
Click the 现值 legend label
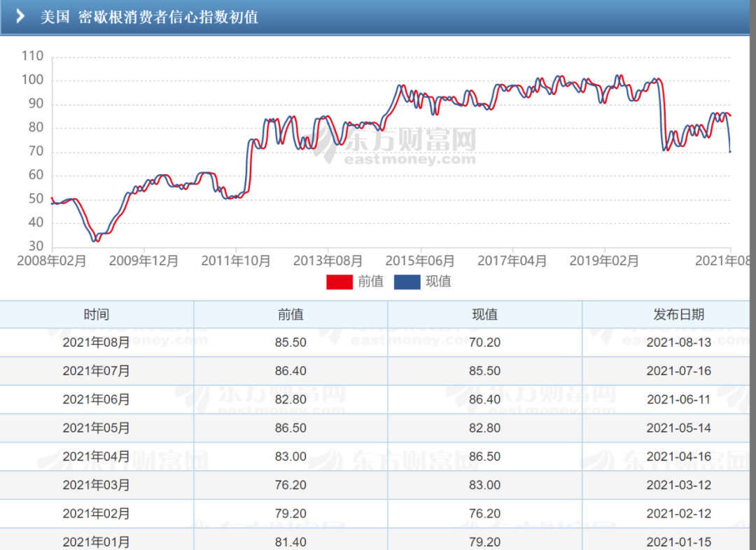438,281
